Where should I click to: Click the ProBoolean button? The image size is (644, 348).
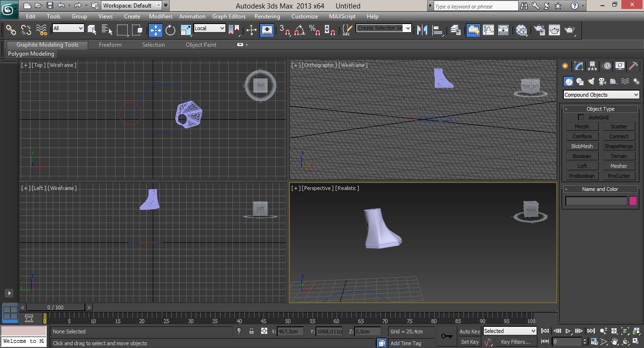coord(582,176)
